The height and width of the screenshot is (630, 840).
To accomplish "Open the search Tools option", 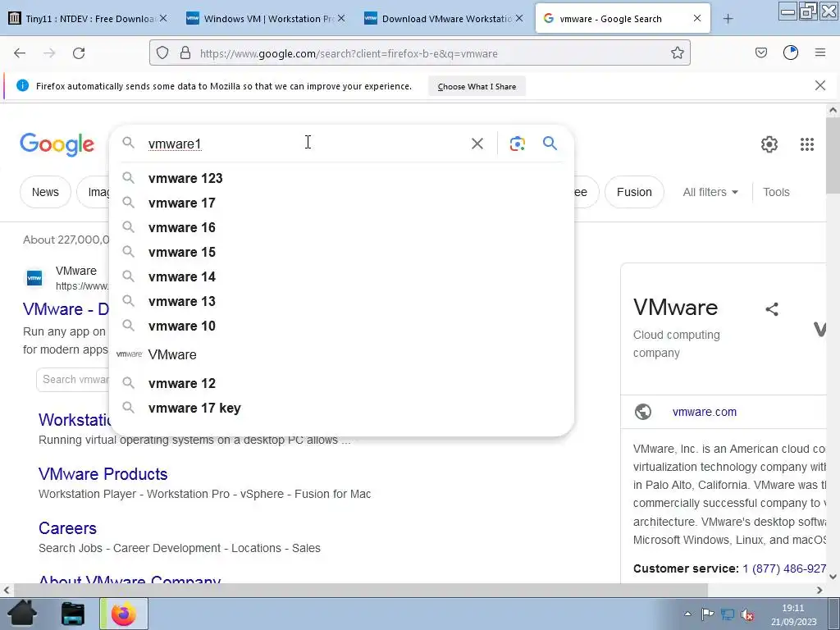I will pos(776,192).
